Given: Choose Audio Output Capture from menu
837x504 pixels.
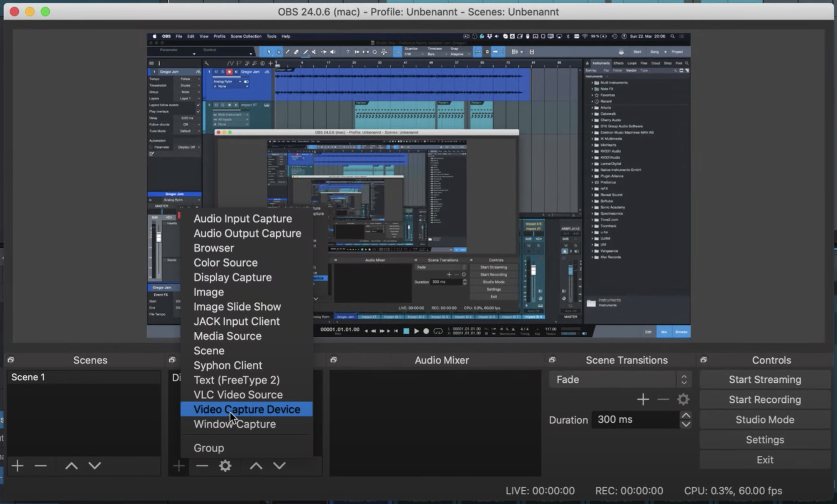Looking at the screenshot, I should click(x=247, y=233).
